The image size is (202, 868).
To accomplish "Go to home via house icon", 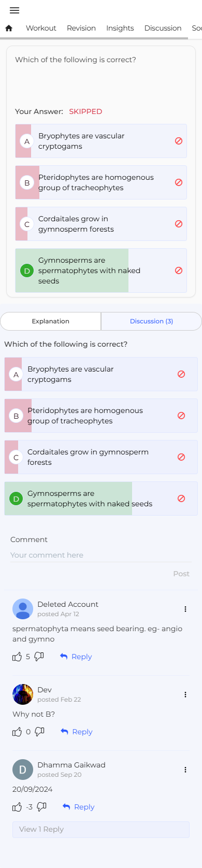I will tap(8, 28).
